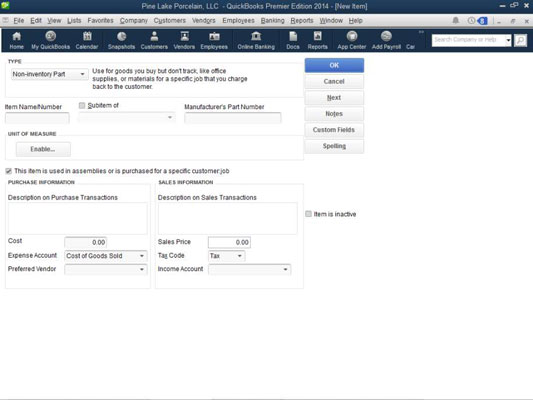Click the OK button
Viewport: 533px width, 400px height.
(x=334, y=65)
